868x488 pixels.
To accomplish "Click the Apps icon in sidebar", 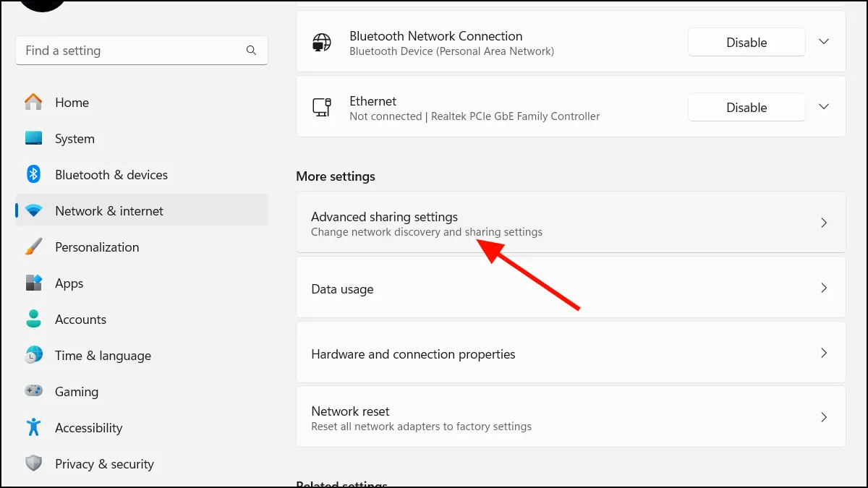I will (x=33, y=283).
